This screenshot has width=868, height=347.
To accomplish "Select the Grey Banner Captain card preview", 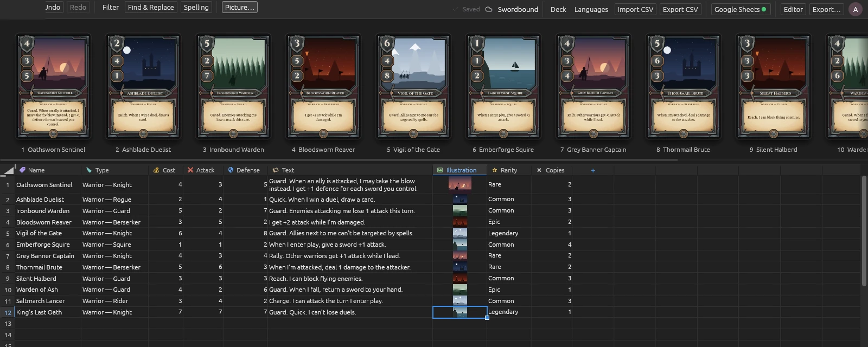I will point(593,87).
